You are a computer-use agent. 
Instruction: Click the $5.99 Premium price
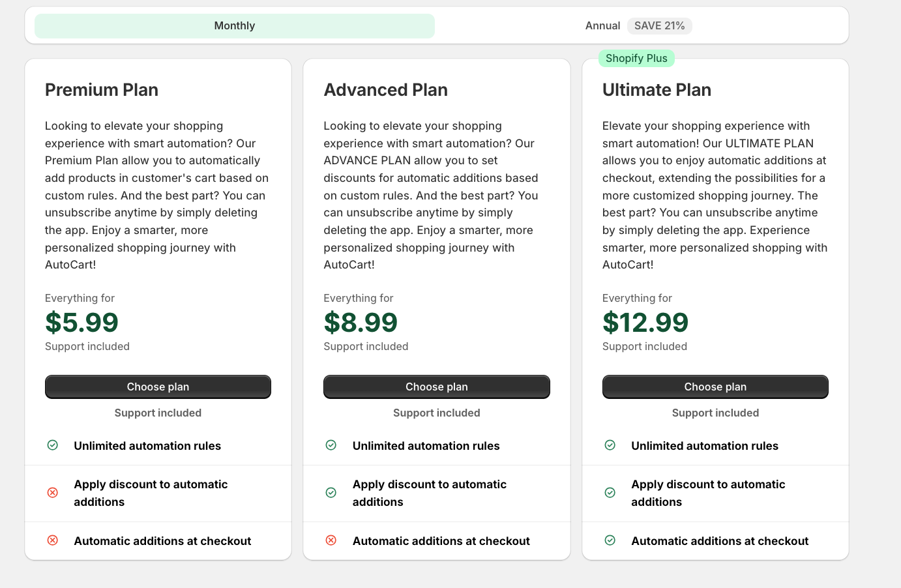click(x=82, y=323)
